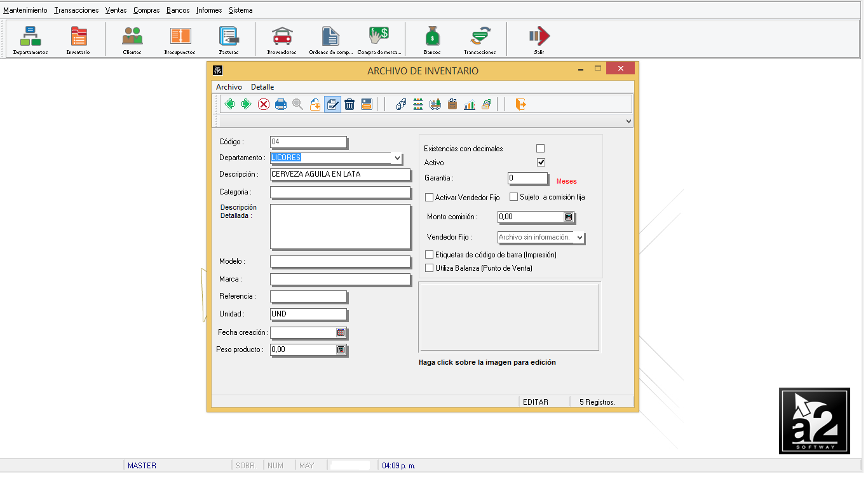This screenshot has width=868, height=488.
Task: Open the Bancos menu in menu bar
Action: click(178, 10)
